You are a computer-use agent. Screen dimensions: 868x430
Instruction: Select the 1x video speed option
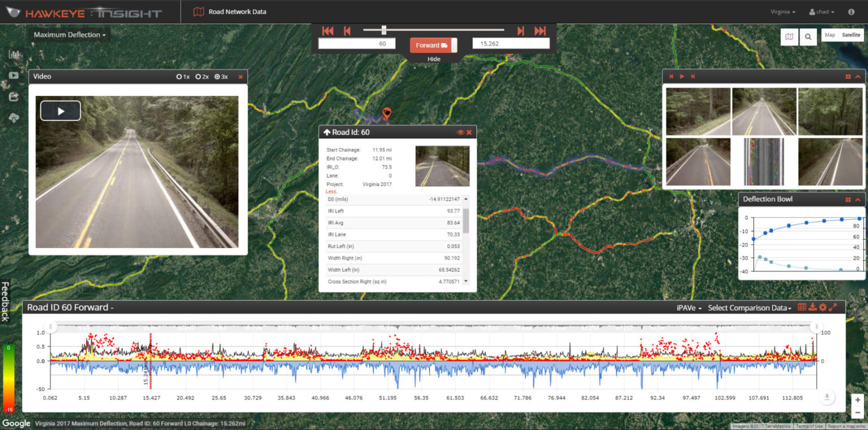(183, 76)
